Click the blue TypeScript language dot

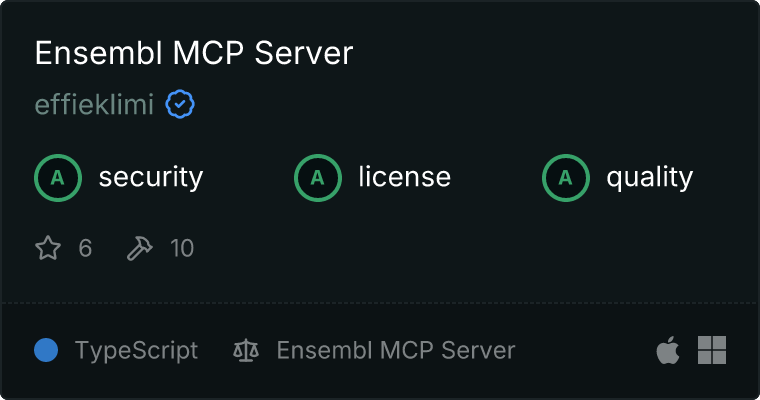tap(46, 350)
